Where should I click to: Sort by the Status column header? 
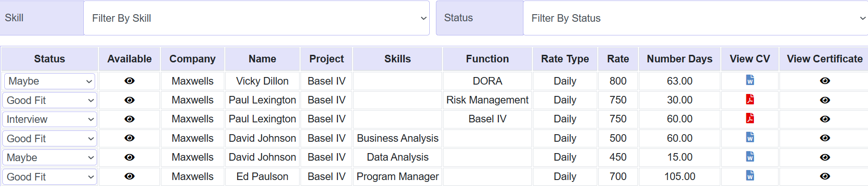click(x=50, y=59)
